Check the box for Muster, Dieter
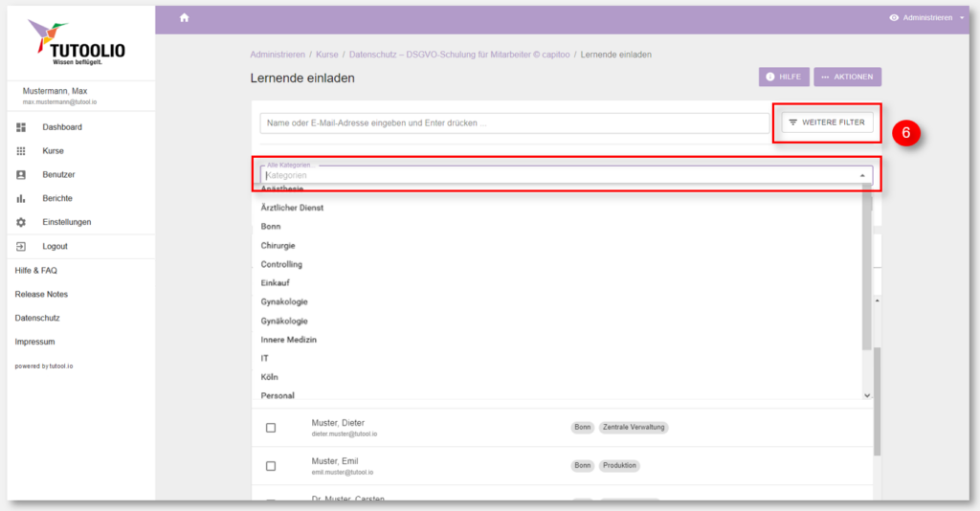 click(271, 428)
